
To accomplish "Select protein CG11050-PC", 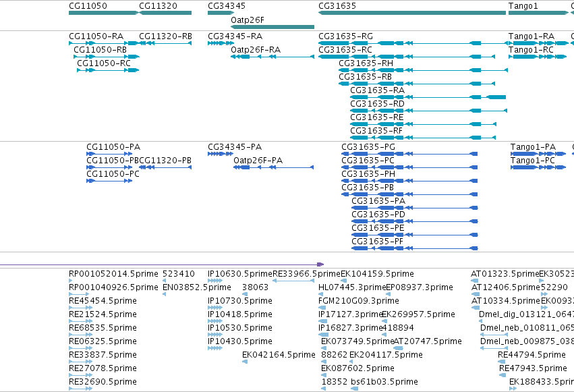I will pyautogui.click(x=109, y=181).
